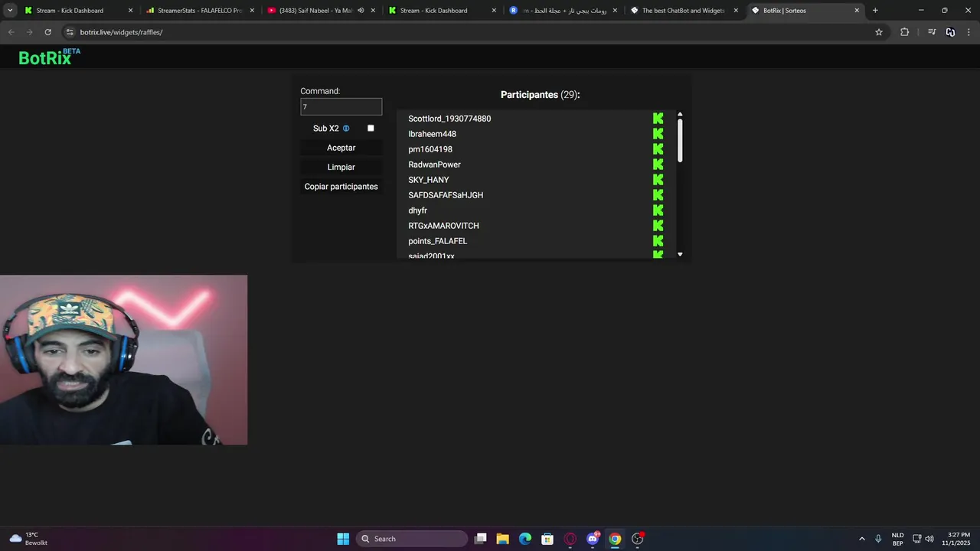Click Copiar participantes button
Image resolution: width=980 pixels, height=551 pixels.
click(x=341, y=187)
